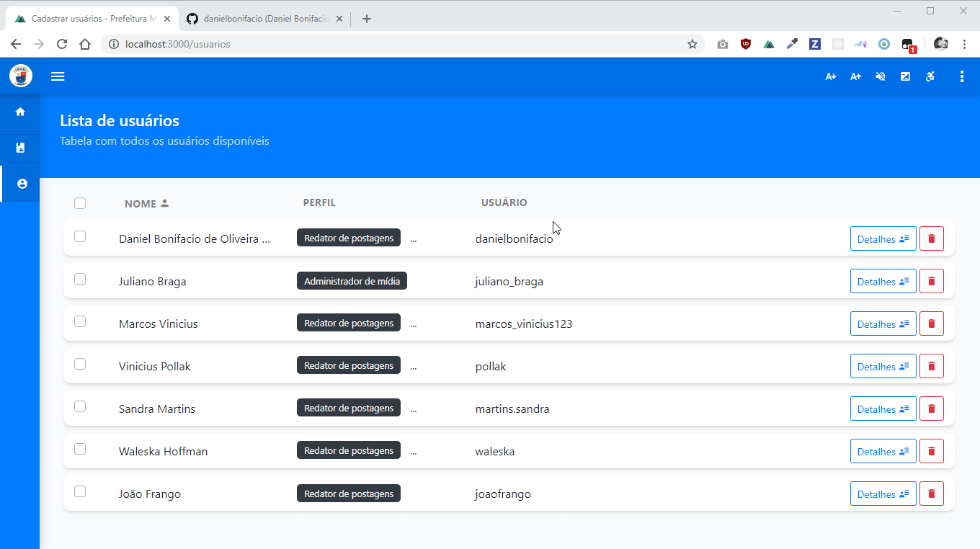Screen dimensions: 980x549
Task: Open Detalhes for Waleska Hoffman
Action: (x=883, y=451)
